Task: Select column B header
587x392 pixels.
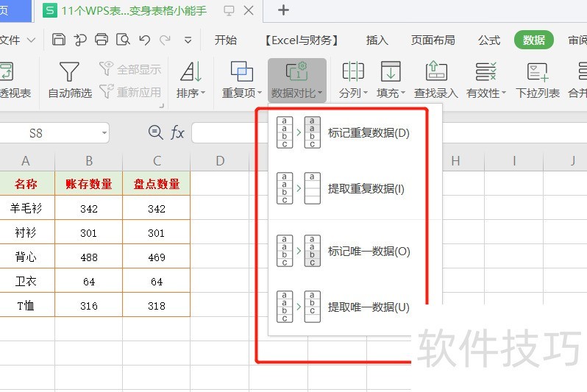Action: pyautogui.click(x=88, y=160)
